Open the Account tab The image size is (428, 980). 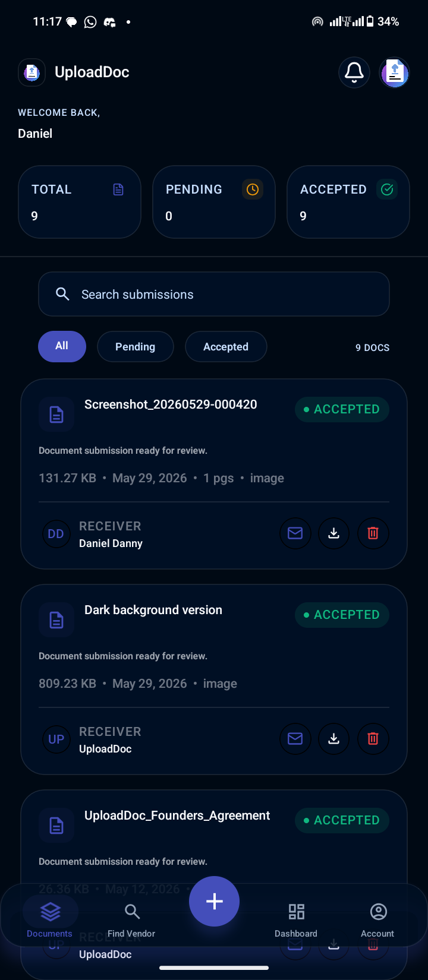pyautogui.click(x=378, y=920)
